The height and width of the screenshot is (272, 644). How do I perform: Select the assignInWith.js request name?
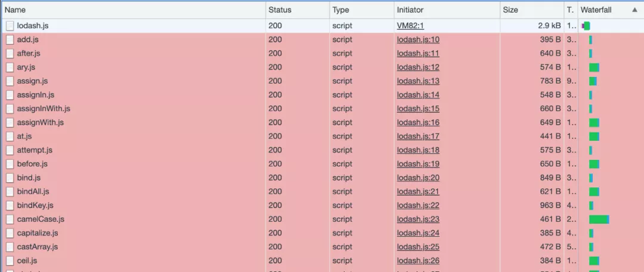pos(44,109)
